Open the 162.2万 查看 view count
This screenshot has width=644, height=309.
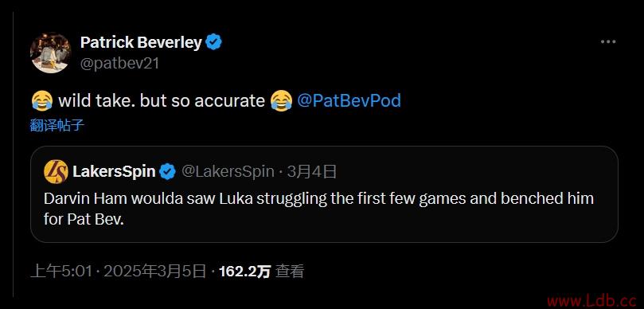tap(261, 272)
